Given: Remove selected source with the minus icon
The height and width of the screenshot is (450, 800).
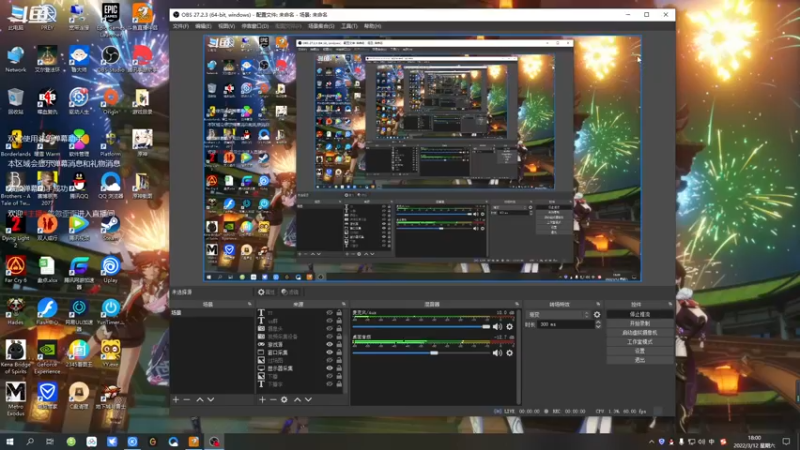Looking at the screenshot, I should point(273,400).
